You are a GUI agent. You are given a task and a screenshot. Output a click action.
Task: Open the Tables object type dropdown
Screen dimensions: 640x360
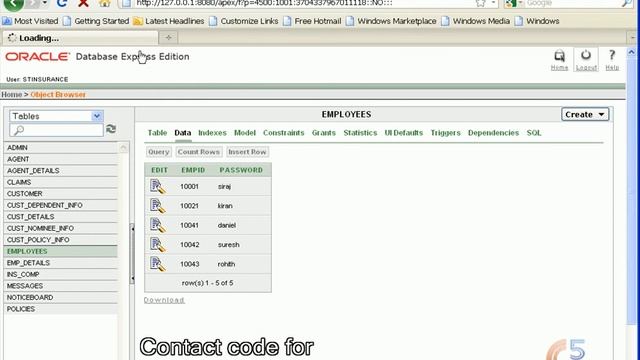coord(56,116)
